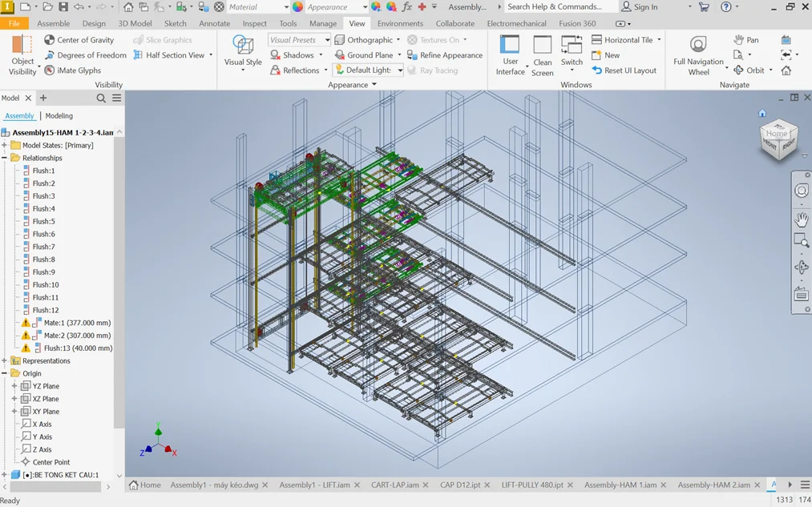Click the Open file icon in quick access toolbar
Viewport: 812px width, 507px height.
[x=47, y=7]
